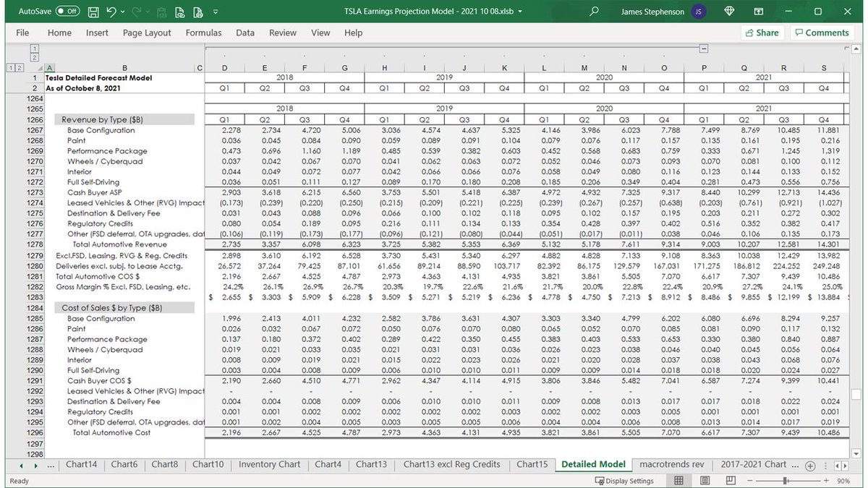Open Customize Quick Access Toolbar dropdown
Image resolution: width=868 pixels, height=488 pixels.
pos(216,12)
